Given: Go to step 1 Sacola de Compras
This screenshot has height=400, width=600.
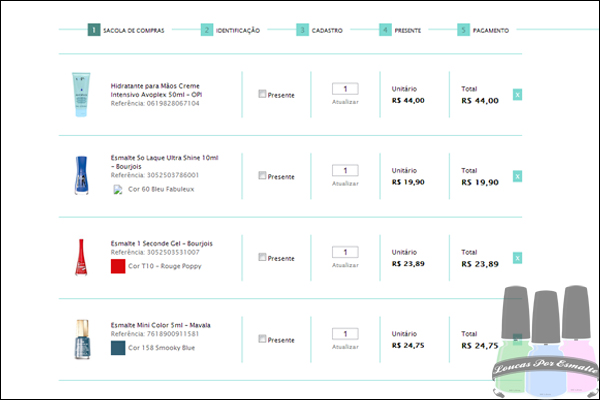Looking at the screenshot, I should point(126,30).
